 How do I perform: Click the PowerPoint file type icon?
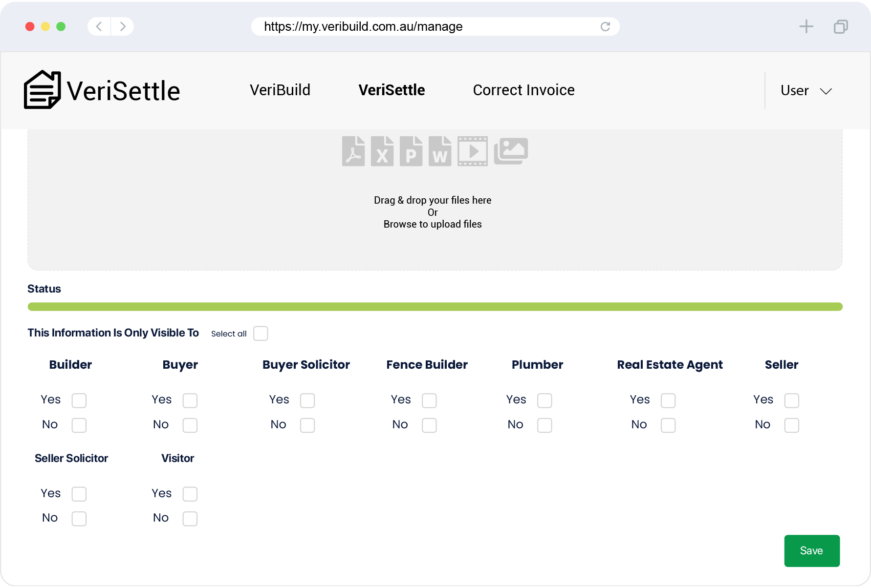(411, 151)
